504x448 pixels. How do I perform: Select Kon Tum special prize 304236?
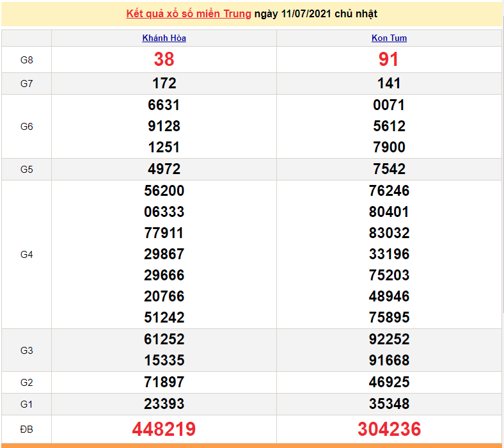[x=389, y=429]
